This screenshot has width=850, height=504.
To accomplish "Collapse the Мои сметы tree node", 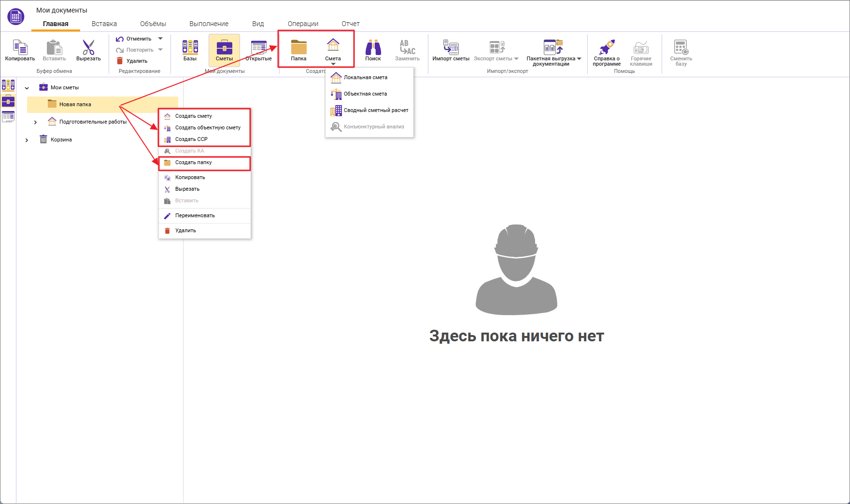I will (28, 87).
